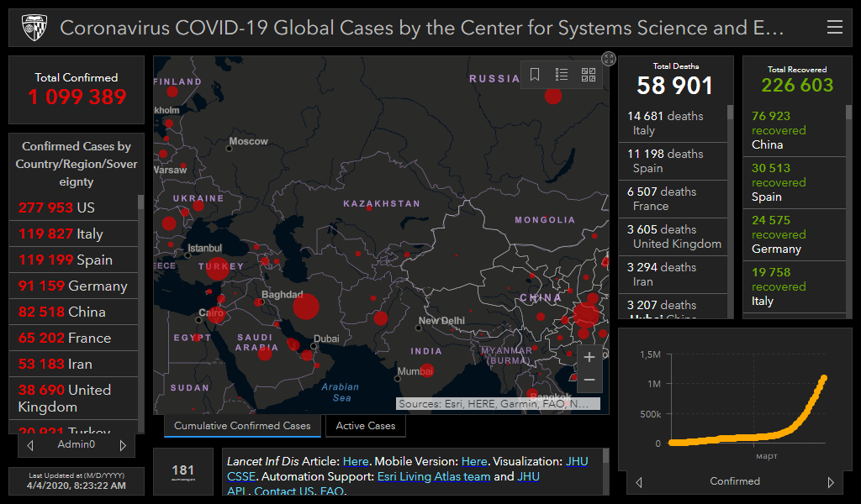Image resolution: width=861 pixels, height=504 pixels.
Task: Go to previous list before Admin0
Action: pyautogui.click(x=30, y=445)
